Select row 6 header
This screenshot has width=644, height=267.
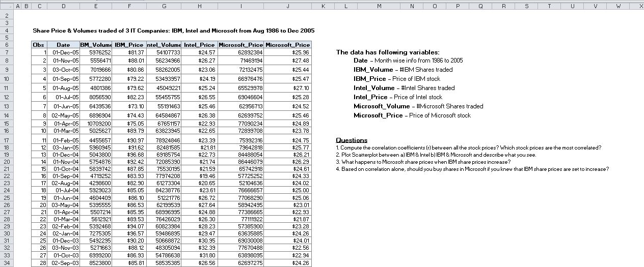point(6,45)
